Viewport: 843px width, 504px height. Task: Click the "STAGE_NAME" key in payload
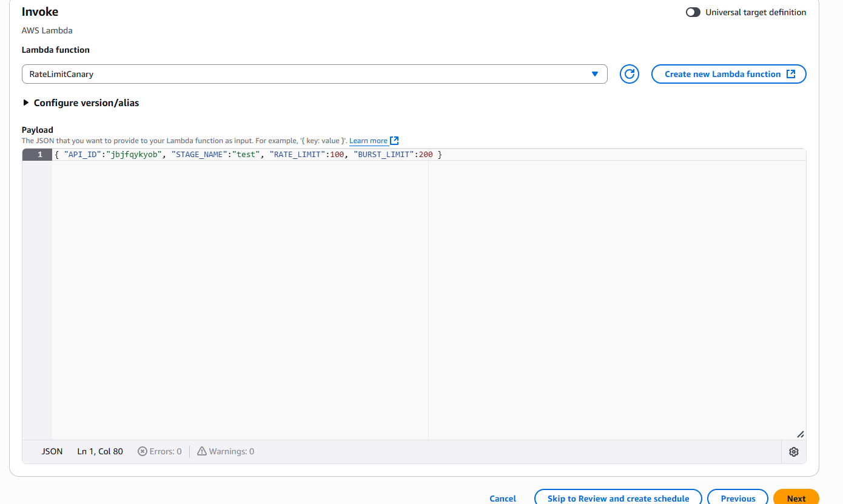(x=199, y=155)
